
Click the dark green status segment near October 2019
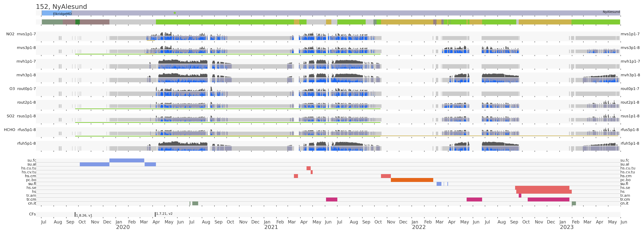pyautogui.click(x=77, y=22)
